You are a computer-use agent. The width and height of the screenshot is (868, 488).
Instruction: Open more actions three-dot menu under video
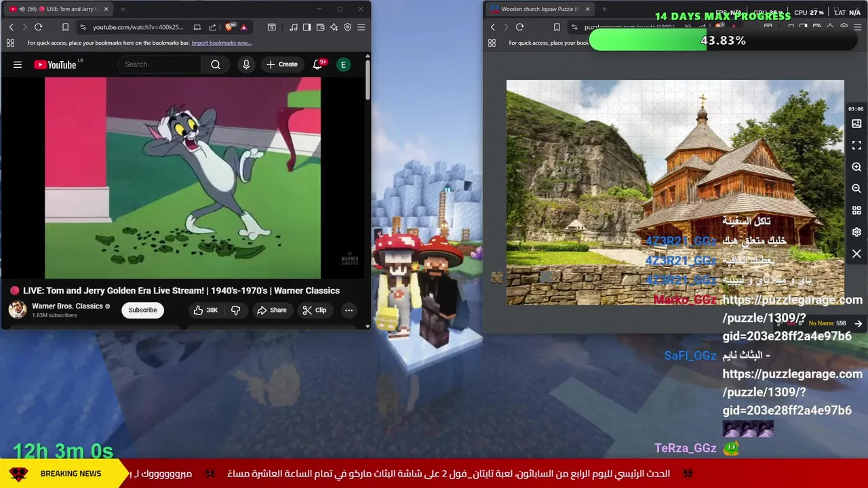(349, 310)
